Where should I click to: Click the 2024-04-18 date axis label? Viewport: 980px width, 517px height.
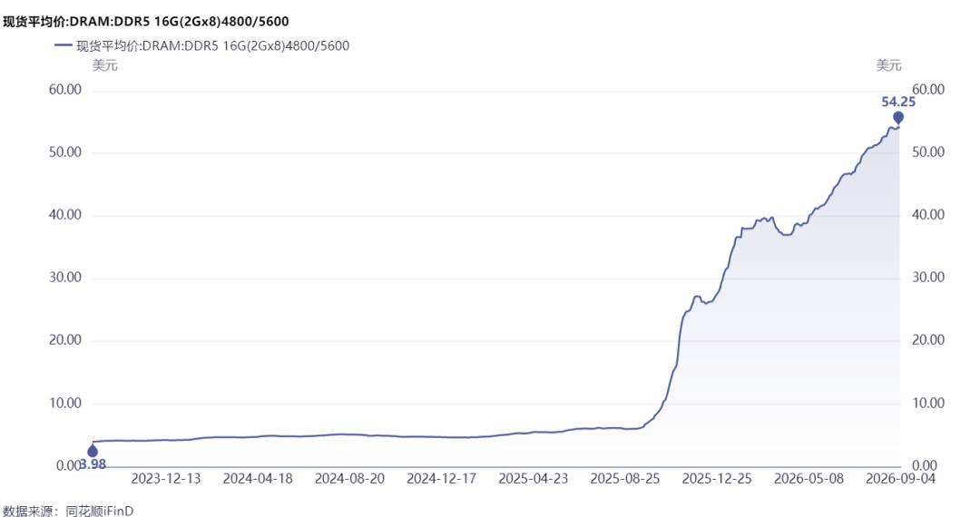point(258,479)
